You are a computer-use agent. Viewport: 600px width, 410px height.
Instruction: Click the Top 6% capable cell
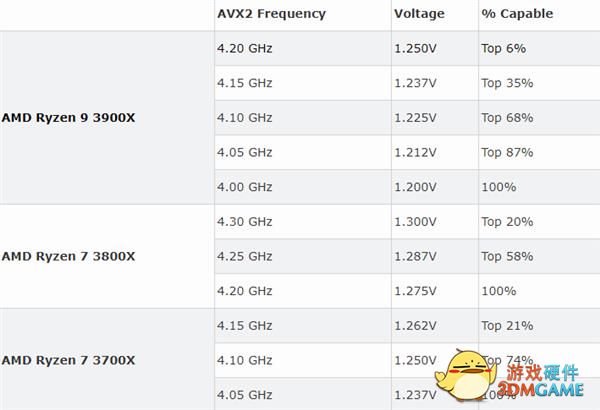click(504, 49)
